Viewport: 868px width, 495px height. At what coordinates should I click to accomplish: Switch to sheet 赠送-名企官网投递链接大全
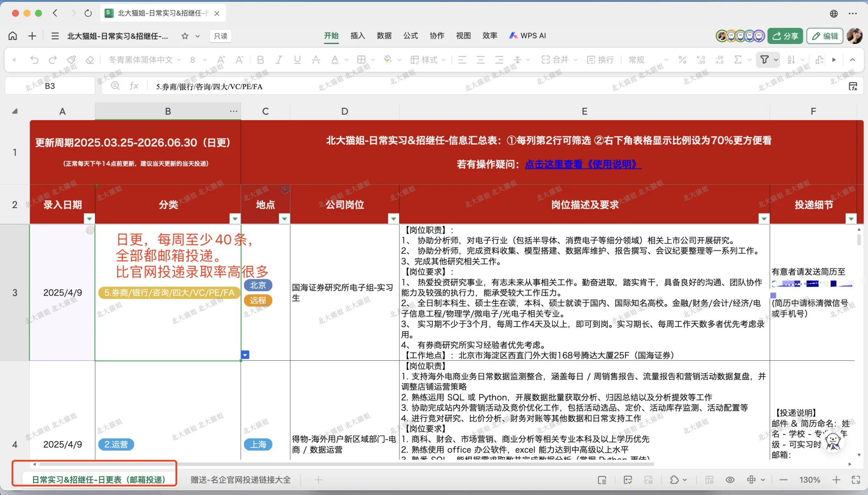[x=240, y=480]
